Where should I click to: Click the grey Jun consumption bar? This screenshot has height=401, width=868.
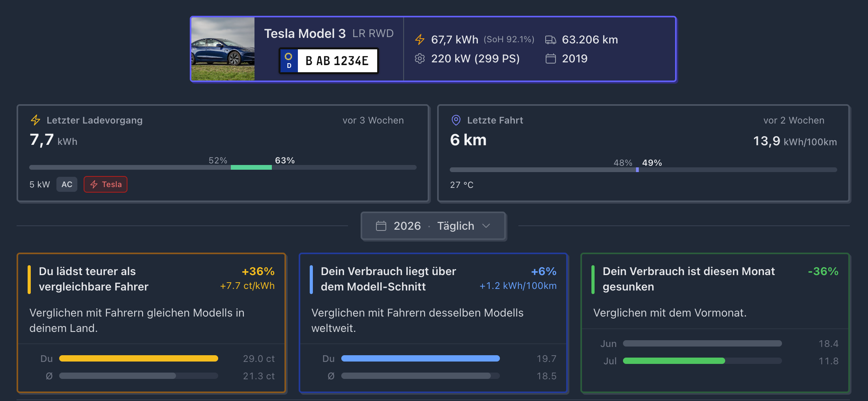(x=702, y=343)
